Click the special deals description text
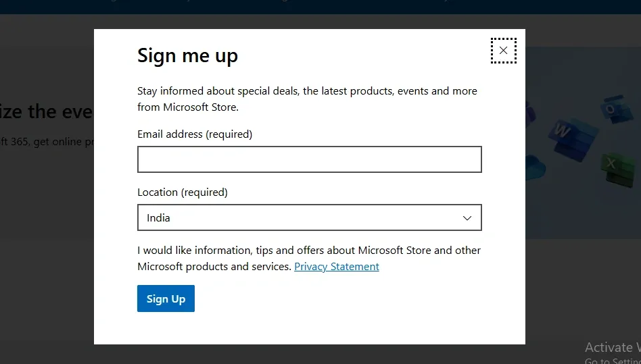Image resolution: width=641 pixels, height=364 pixels. (x=307, y=99)
